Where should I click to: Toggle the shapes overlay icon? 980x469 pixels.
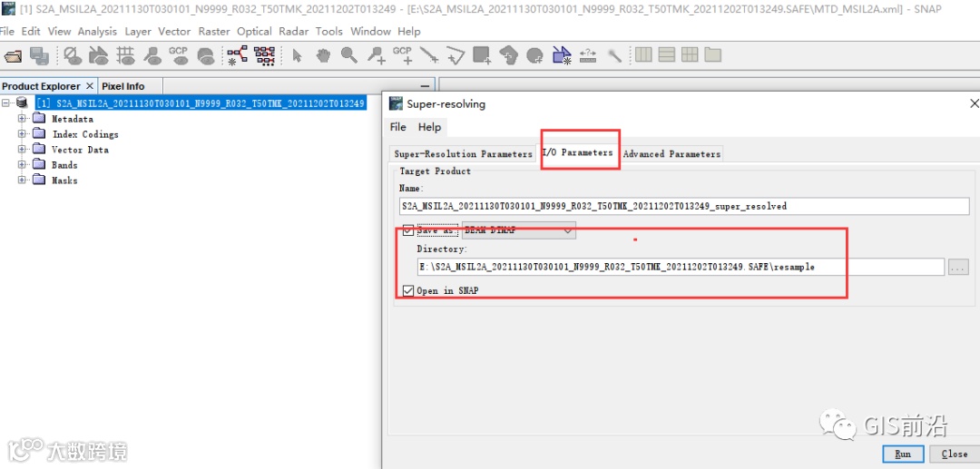pos(98,56)
